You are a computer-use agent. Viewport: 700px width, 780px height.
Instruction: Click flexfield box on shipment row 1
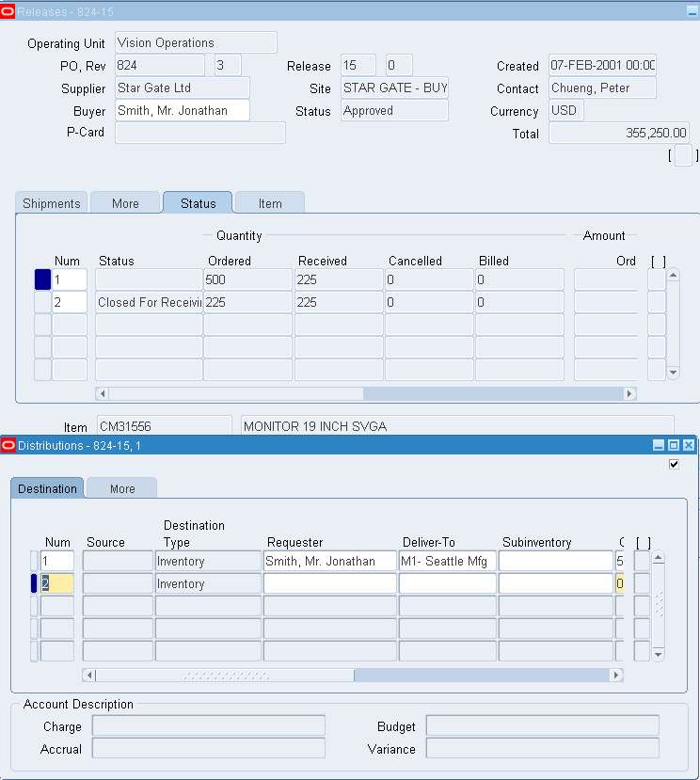[x=656, y=279]
